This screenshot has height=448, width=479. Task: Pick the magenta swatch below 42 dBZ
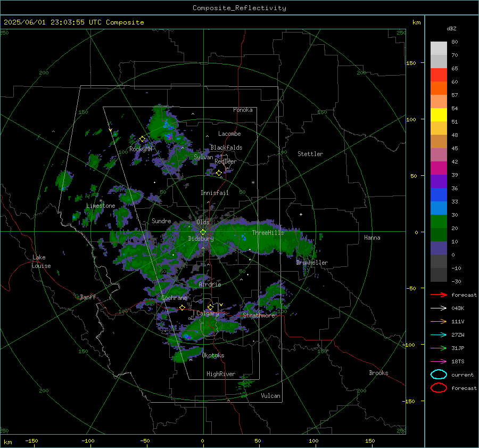point(439,168)
